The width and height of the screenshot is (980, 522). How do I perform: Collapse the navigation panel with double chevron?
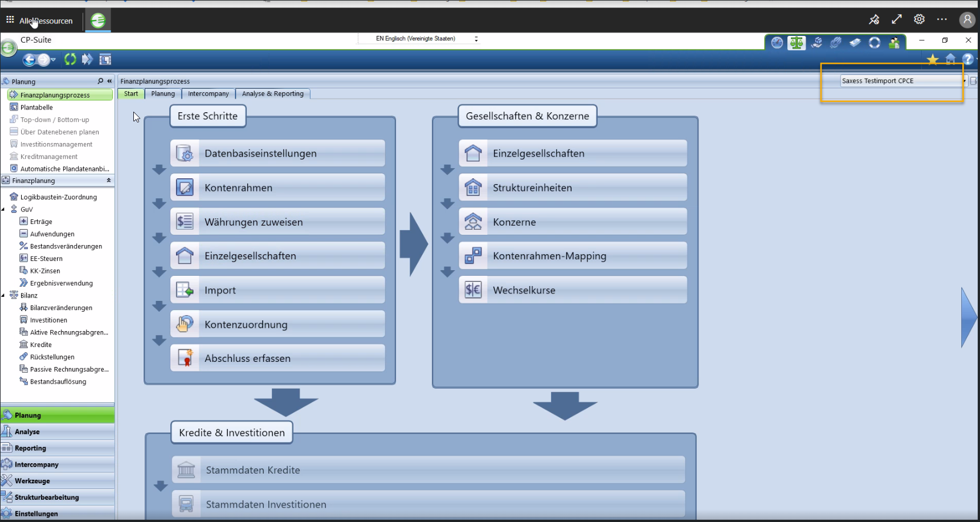click(109, 81)
